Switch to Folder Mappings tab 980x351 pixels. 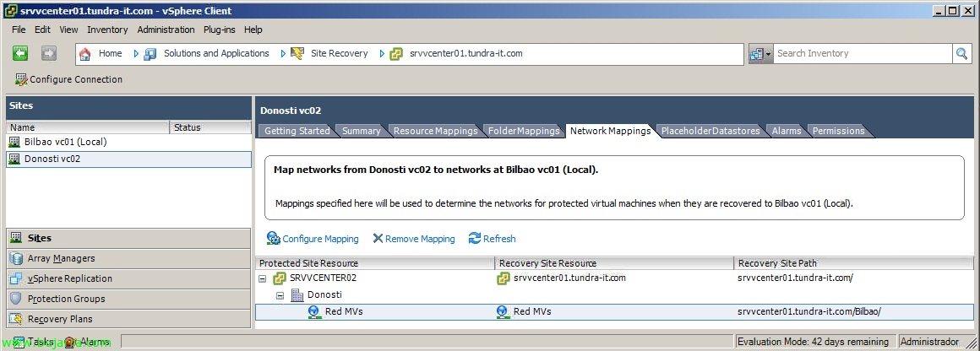(x=524, y=131)
